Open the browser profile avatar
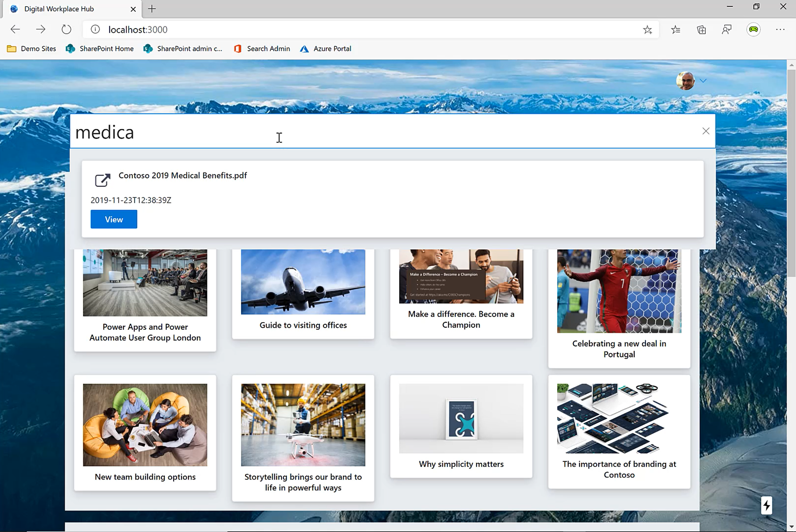The height and width of the screenshot is (532, 796). point(753,30)
